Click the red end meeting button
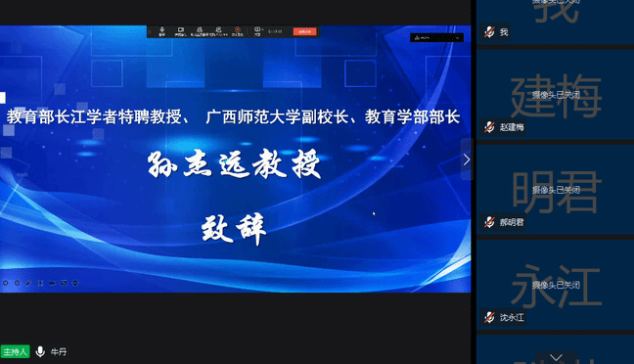 pyautogui.click(x=304, y=31)
